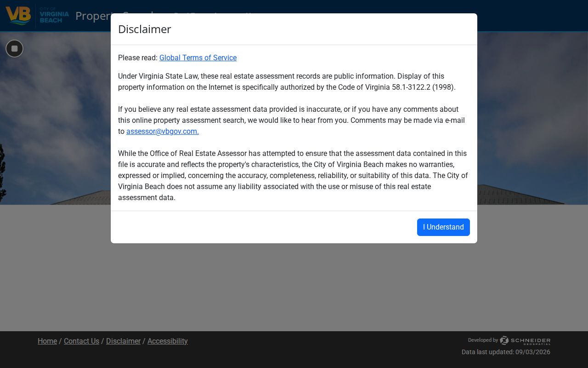
Task: Click 'Data last updated: 09/03/2026' text
Action: [x=506, y=352]
